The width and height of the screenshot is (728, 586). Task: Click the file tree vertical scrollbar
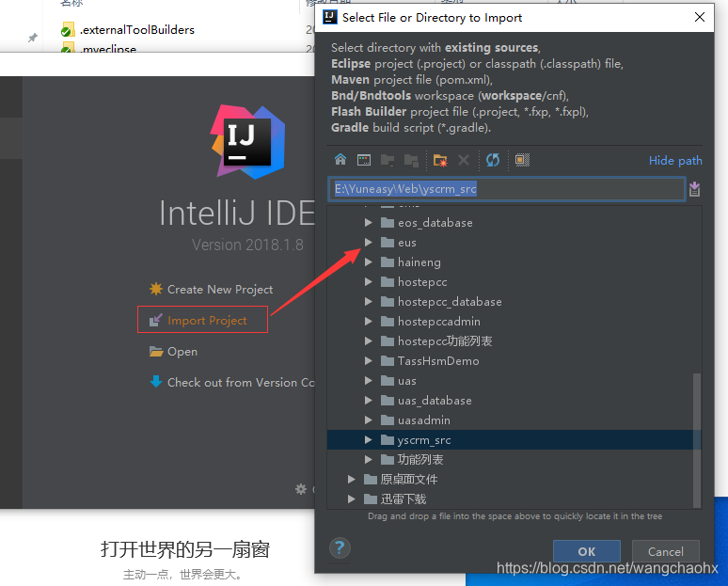click(x=696, y=439)
